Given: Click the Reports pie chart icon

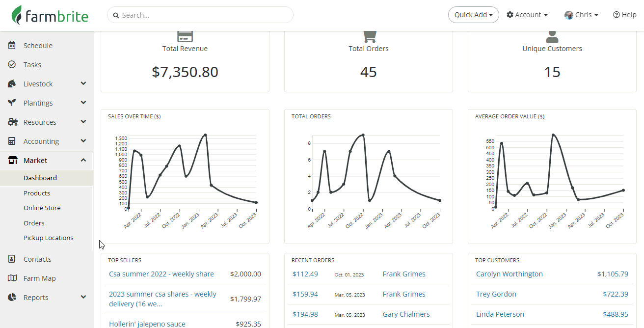Looking at the screenshot, I should [12, 297].
